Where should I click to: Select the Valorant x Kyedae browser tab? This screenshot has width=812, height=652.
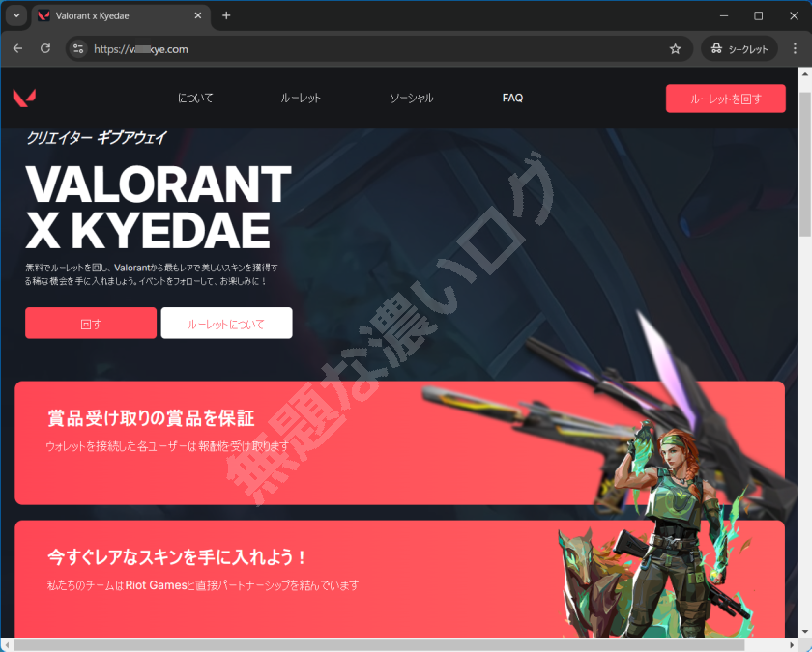tap(121, 16)
